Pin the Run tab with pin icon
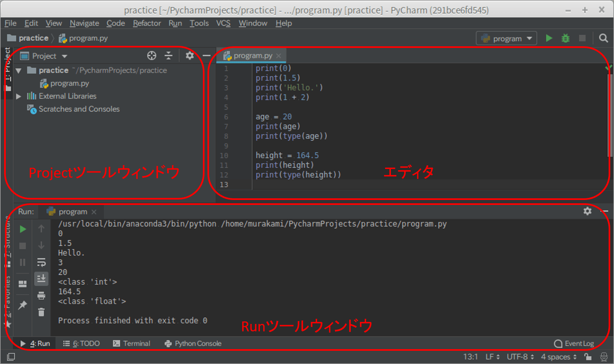 pos(23,305)
